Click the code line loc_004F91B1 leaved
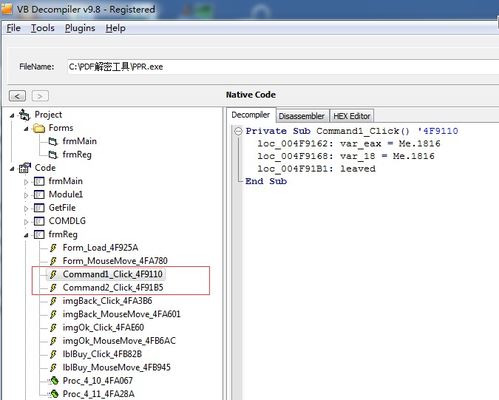 pos(316,169)
